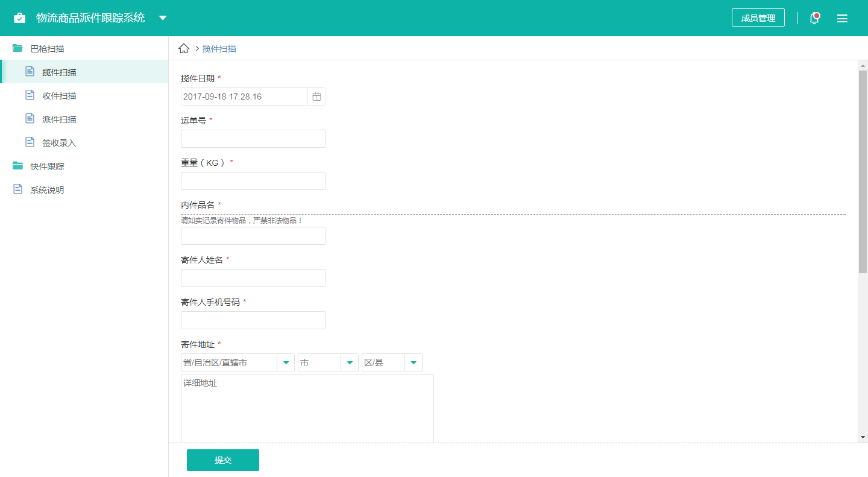Select 收件扫描 in the sidebar menu
Screen dimensions: 868x477
[x=59, y=95]
